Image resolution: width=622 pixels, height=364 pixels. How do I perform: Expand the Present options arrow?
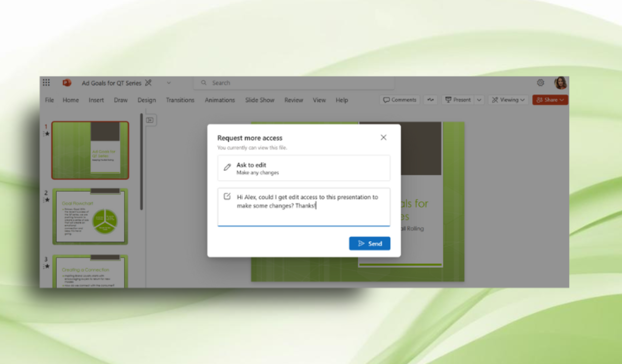point(479,100)
